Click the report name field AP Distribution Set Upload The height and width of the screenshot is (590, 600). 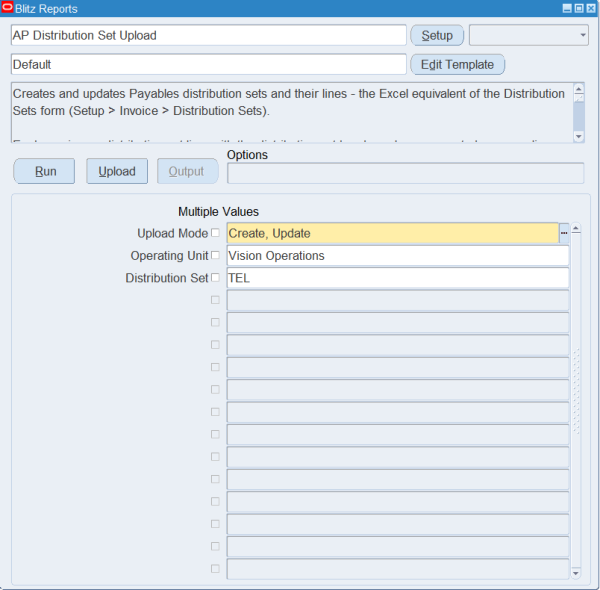[209, 35]
